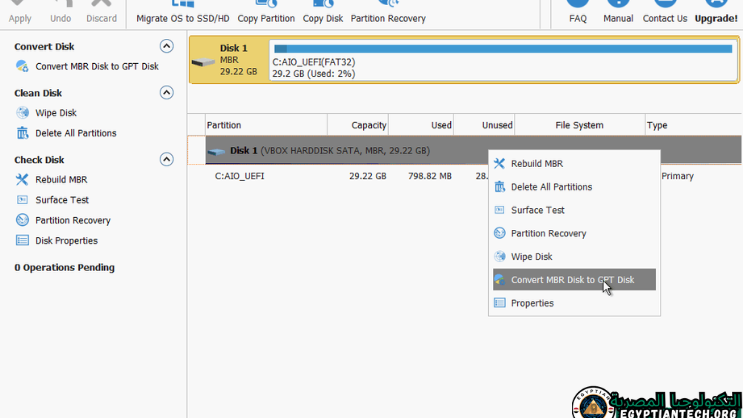Click the Used column header

421,125
